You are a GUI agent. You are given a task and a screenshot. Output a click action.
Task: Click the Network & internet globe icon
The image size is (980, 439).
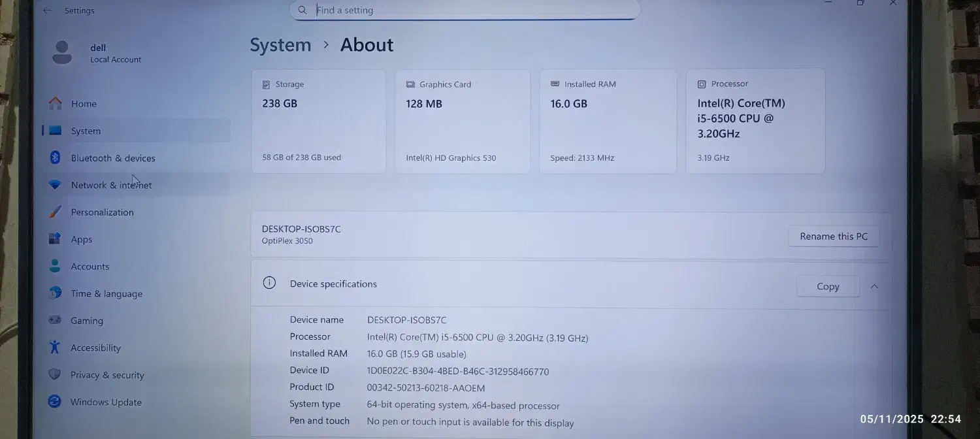coord(55,185)
